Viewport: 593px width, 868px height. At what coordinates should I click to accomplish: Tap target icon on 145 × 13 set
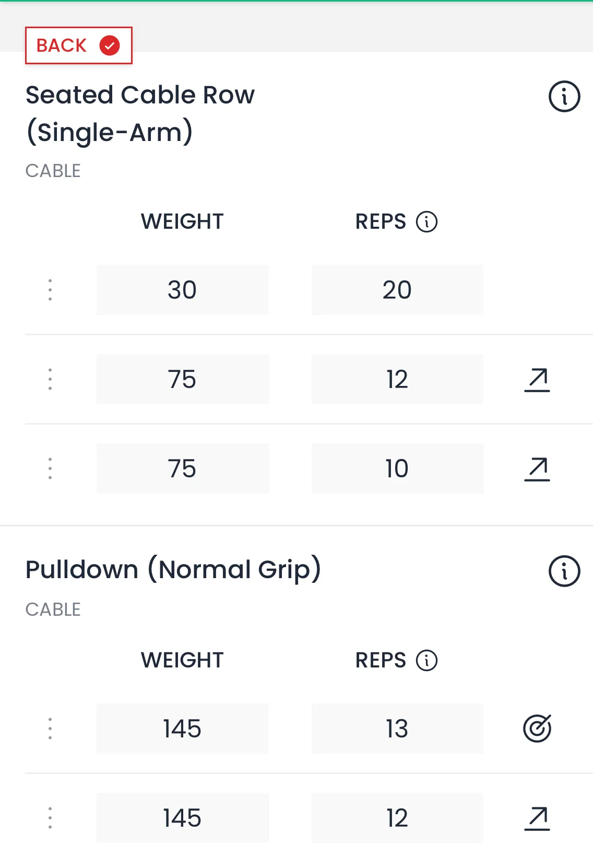537,729
